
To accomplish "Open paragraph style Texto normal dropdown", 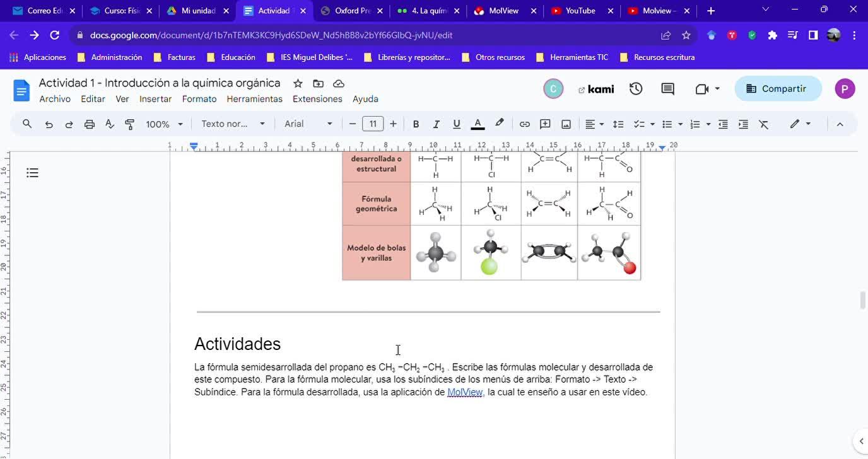I will pos(233,124).
